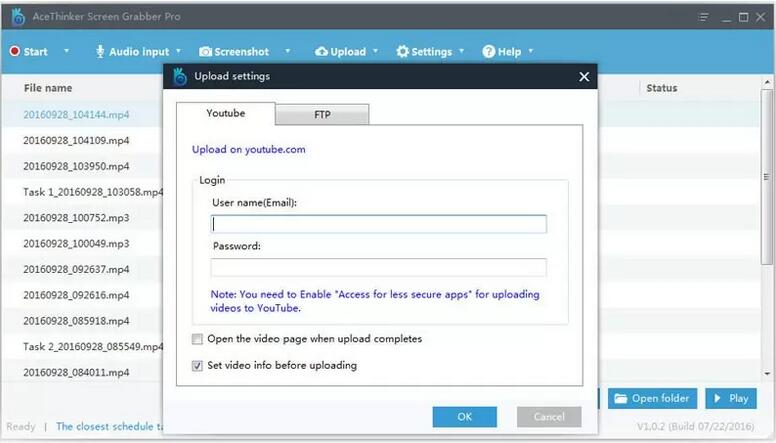Open the Upload menu
Screen dimensions: 776x443
[x=348, y=51]
